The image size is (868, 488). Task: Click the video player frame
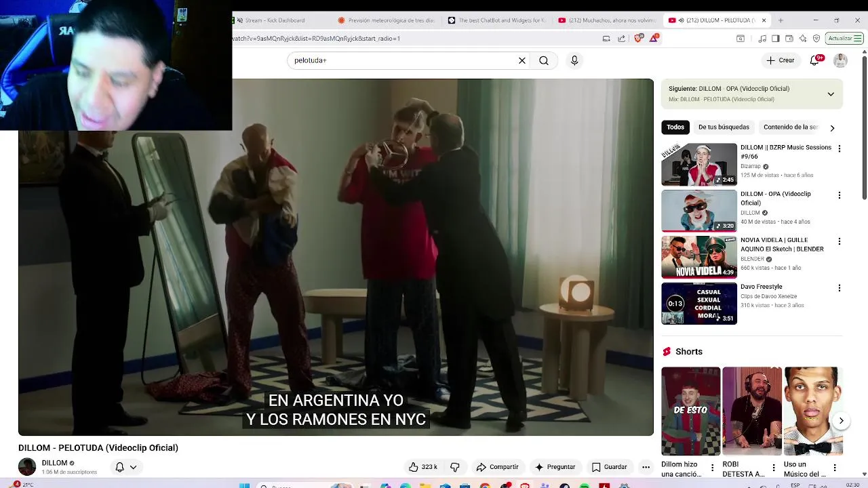(x=336, y=257)
